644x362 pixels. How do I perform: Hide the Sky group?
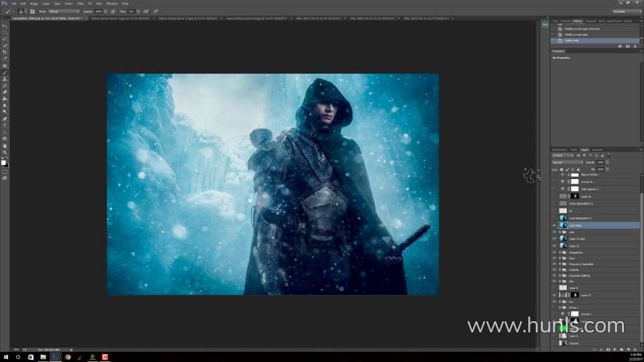[x=555, y=282]
